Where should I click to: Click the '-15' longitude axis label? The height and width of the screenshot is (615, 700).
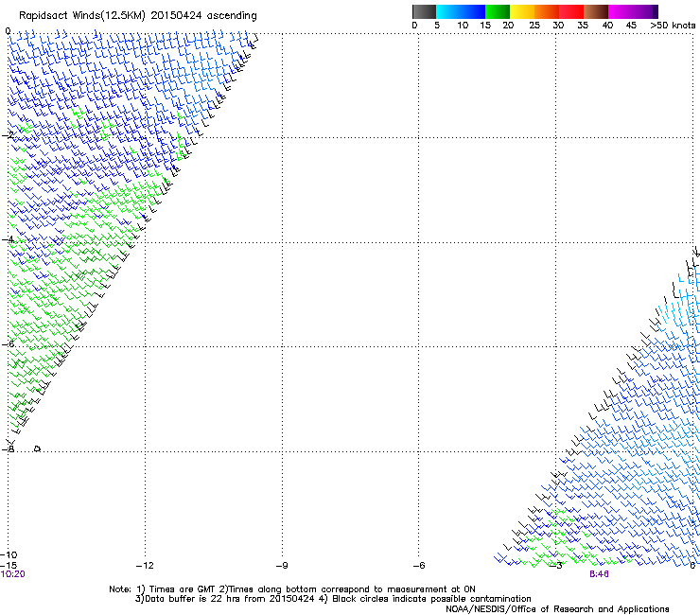click(9, 566)
